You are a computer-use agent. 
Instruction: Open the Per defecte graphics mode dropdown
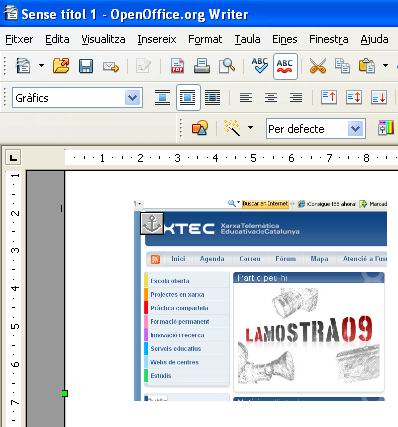355,129
